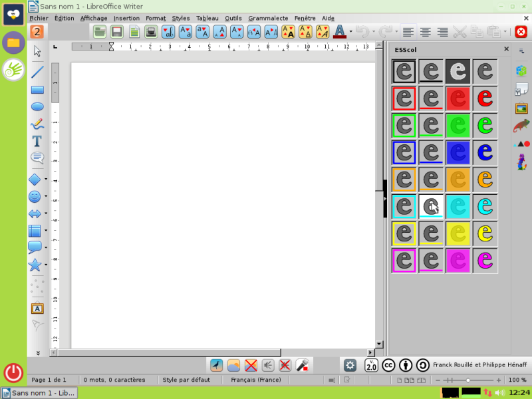Toggle single-page view in status bar

400,380
